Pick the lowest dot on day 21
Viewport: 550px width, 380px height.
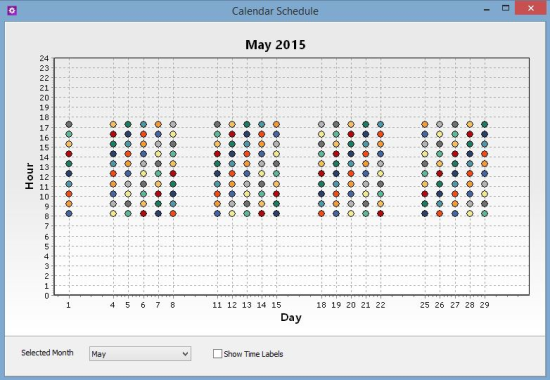point(366,213)
